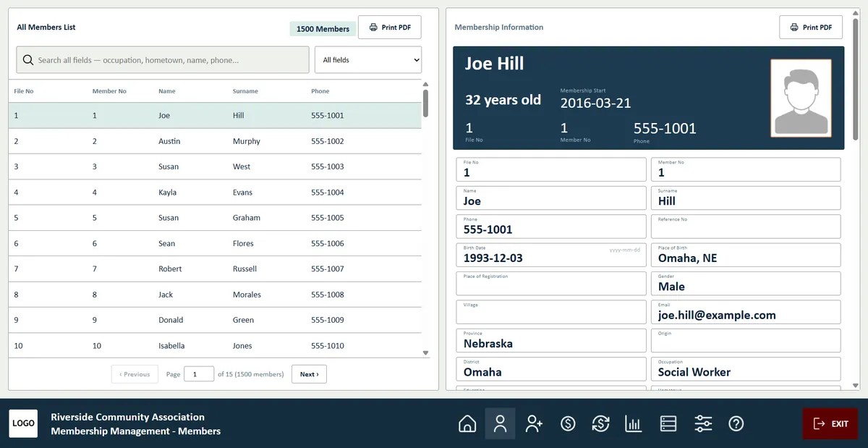The height and width of the screenshot is (448, 868).
Task: Click the Birth Date field
Action: tap(551, 255)
